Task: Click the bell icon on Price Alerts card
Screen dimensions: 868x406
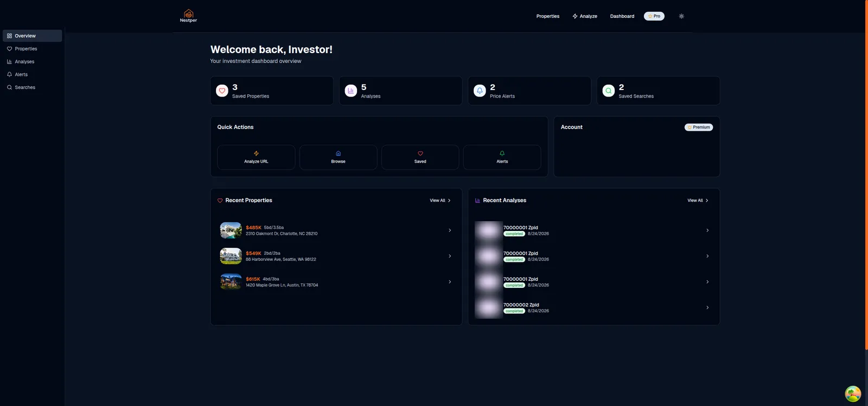Action: [x=480, y=91]
